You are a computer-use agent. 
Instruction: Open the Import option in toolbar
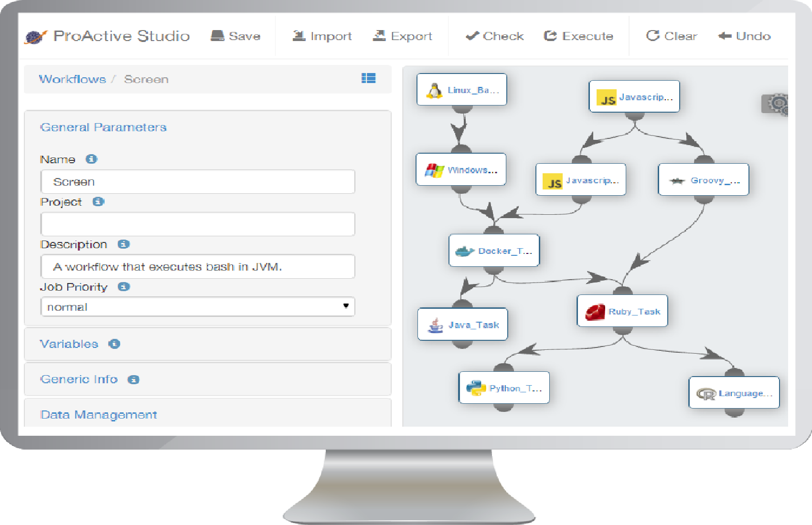(322, 36)
